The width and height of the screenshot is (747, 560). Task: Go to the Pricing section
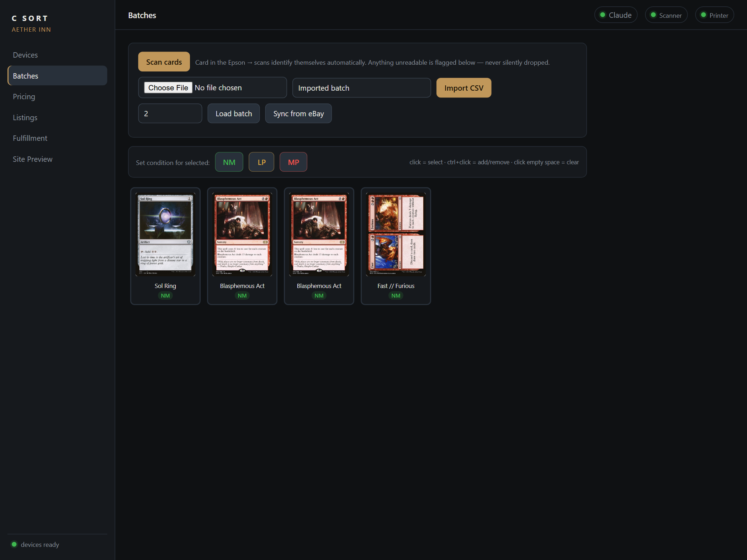(x=57, y=96)
